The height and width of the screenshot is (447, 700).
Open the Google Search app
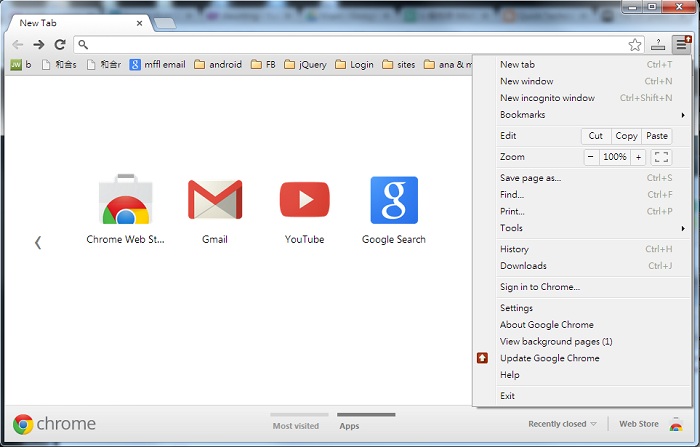coord(394,210)
